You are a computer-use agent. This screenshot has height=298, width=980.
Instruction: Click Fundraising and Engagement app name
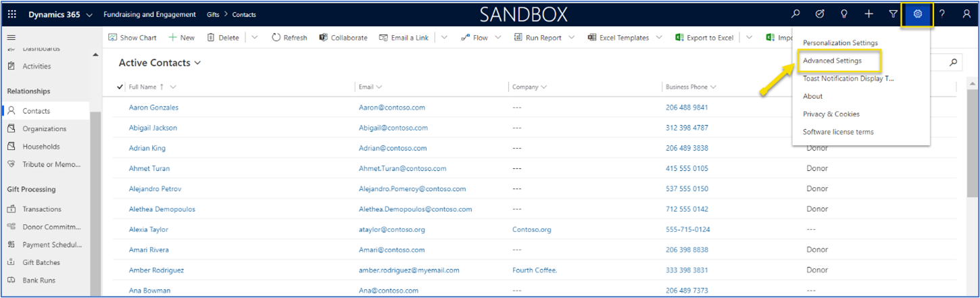[x=150, y=15]
